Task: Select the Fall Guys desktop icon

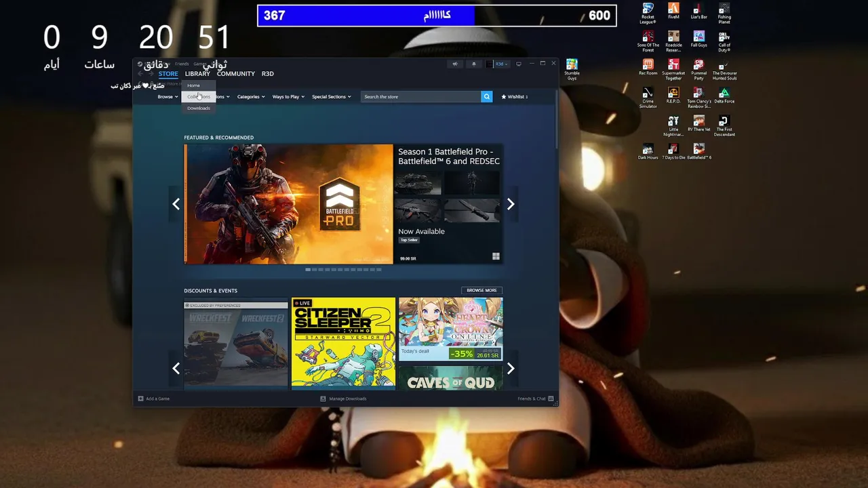Action: [x=698, y=39]
